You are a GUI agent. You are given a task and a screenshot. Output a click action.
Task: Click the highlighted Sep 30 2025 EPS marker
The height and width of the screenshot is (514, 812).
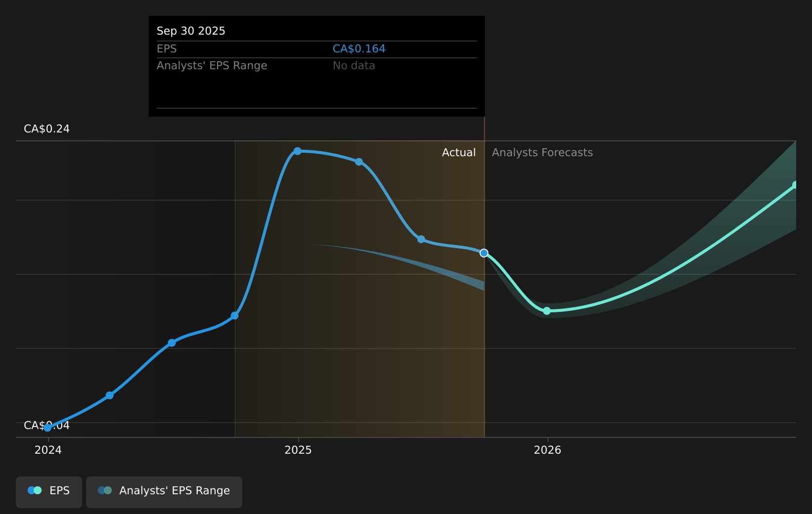[x=484, y=253]
